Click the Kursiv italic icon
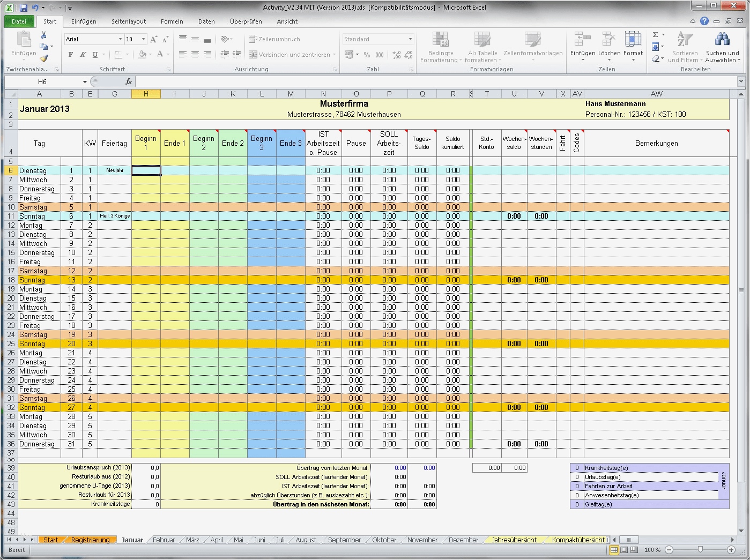The image size is (750, 560). click(x=81, y=55)
